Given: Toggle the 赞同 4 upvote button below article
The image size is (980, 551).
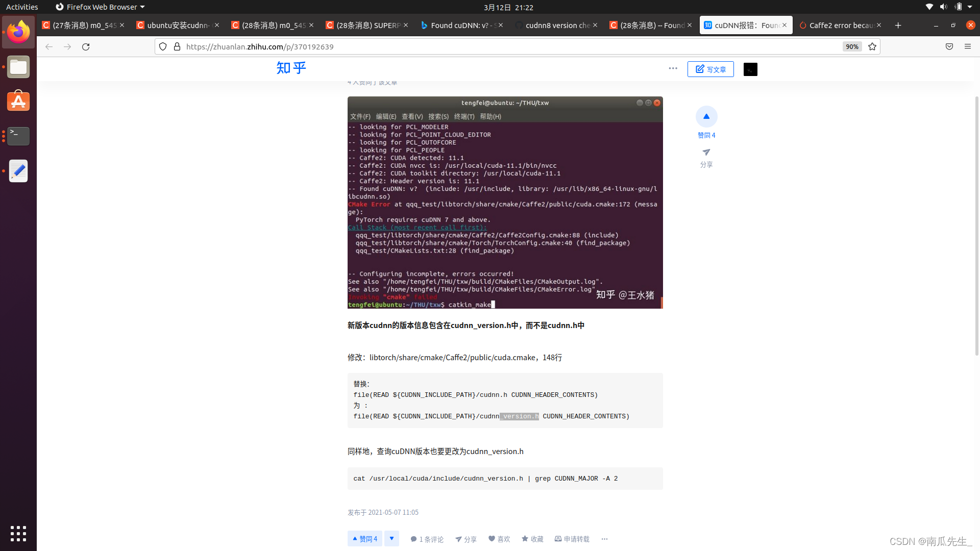Looking at the screenshot, I should (x=365, y=539).
